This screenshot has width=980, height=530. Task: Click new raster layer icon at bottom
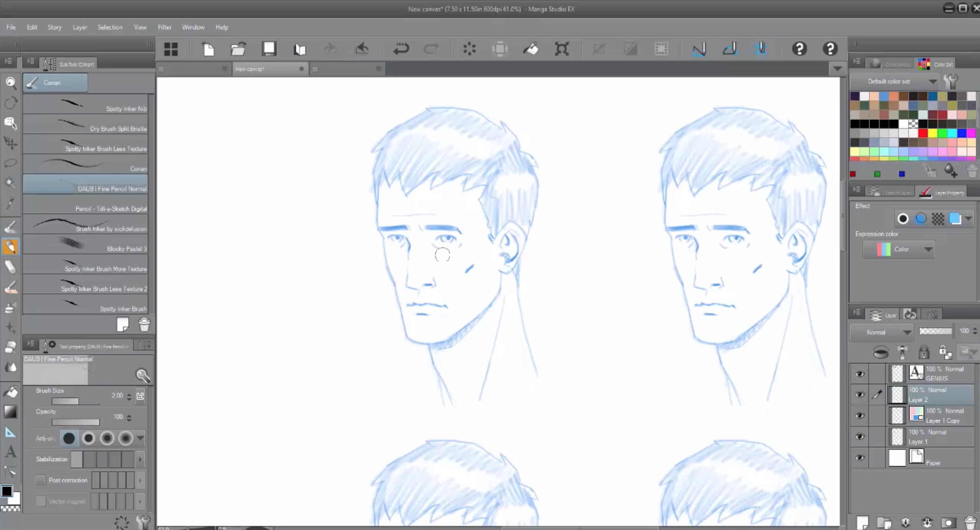pyautogui.click(x=862, y=522)
